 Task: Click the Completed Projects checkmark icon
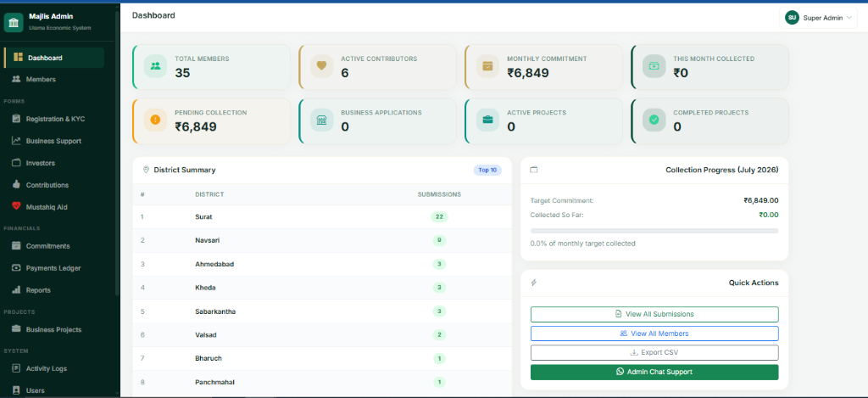654,120
